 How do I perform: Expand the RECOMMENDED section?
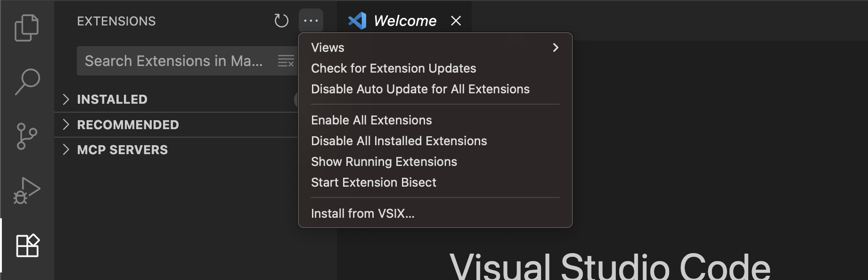(128, 124)
